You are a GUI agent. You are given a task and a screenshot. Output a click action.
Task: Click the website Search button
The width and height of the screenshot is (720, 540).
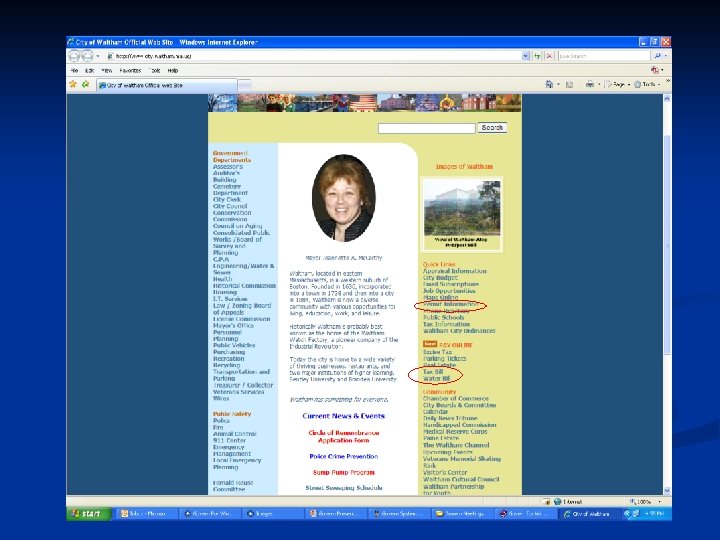click(492, 128)
